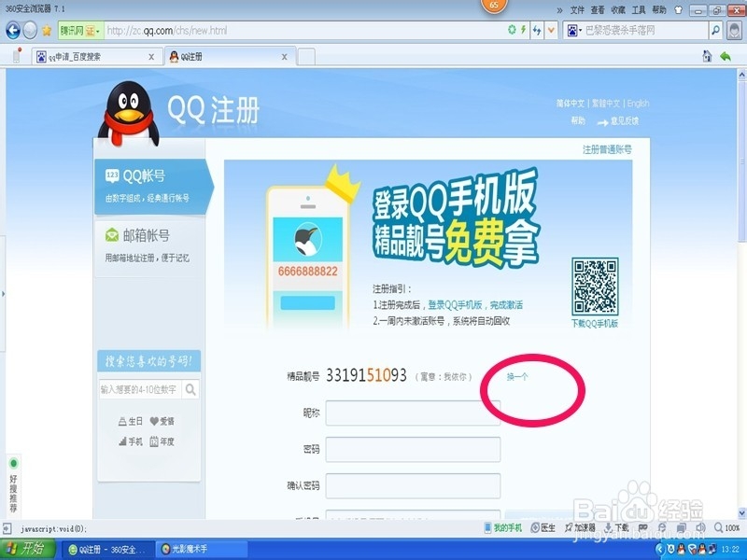Click the speaker mute icon in status bar
The image size is (747, 560).
coord(700,527)
